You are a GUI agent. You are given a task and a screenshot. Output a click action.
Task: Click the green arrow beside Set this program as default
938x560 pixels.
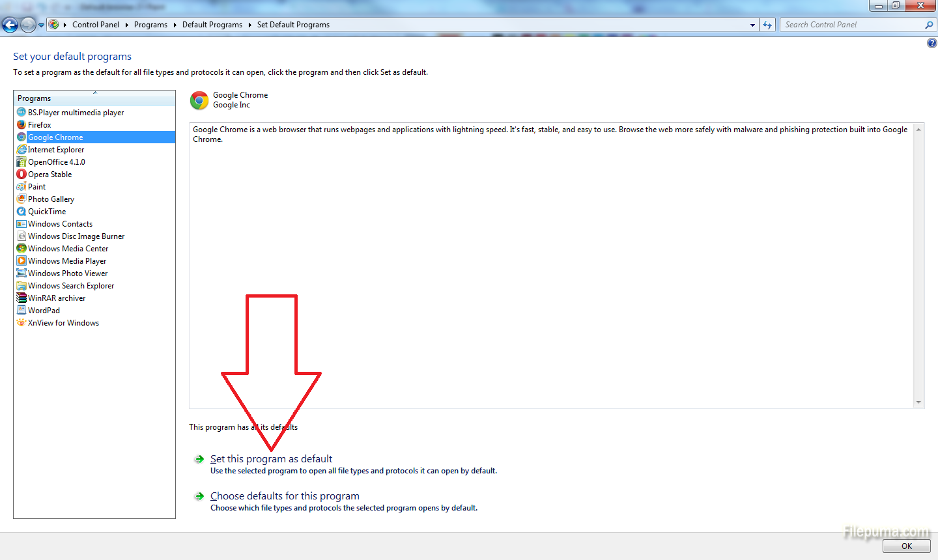pos(199,460)
